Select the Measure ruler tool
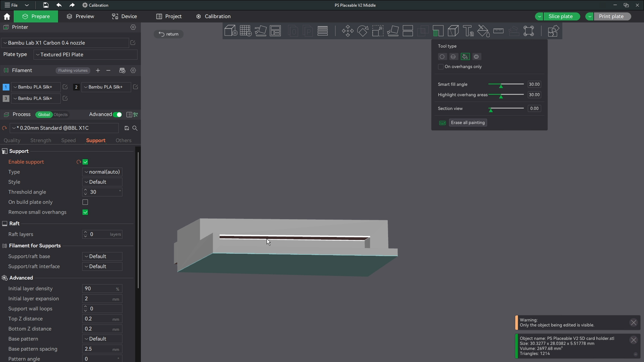 tap(498, 31)
